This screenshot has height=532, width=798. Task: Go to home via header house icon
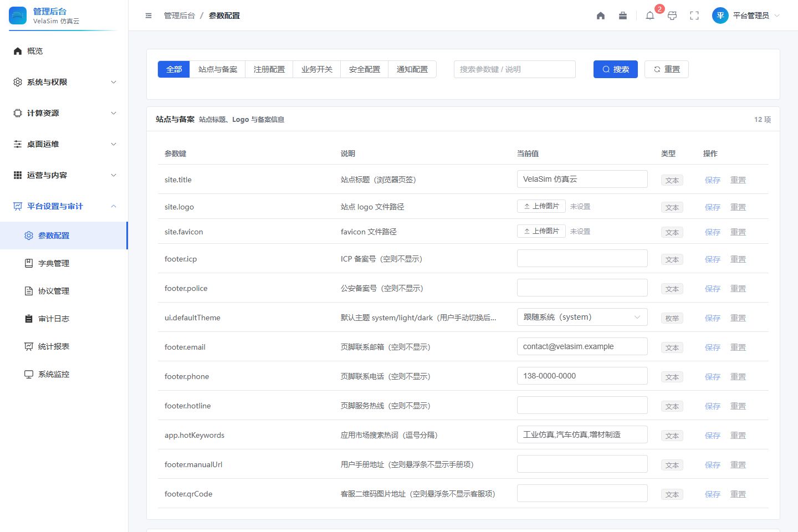pos(601,16)
